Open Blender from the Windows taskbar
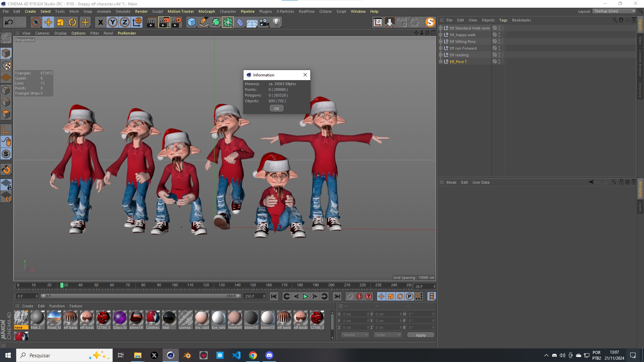 [x=187, y=355]
